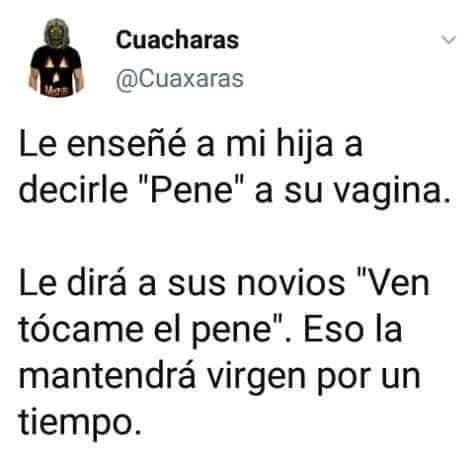The height and width of the screenshot is (458, 474).
Task: Expand the tweet options chevron
Action: [x=448, y=40]
